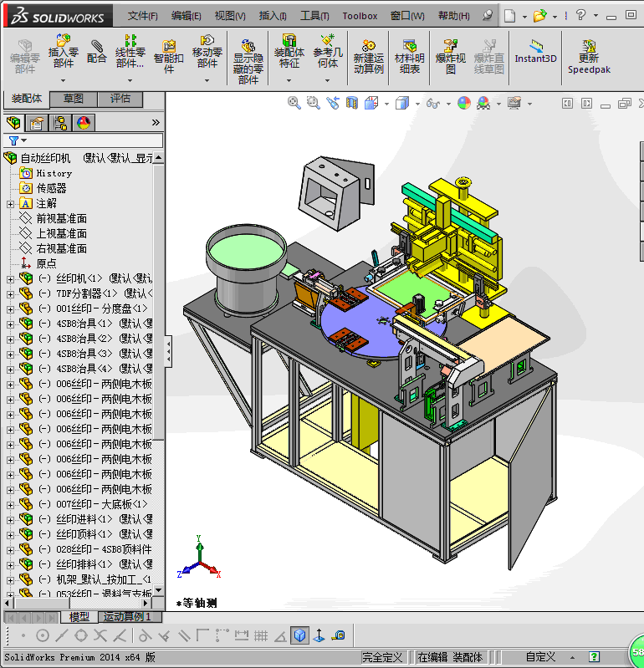The image size is (644, 668).
Task: Open the 工具(T) menu
Action: coord(314,16)
